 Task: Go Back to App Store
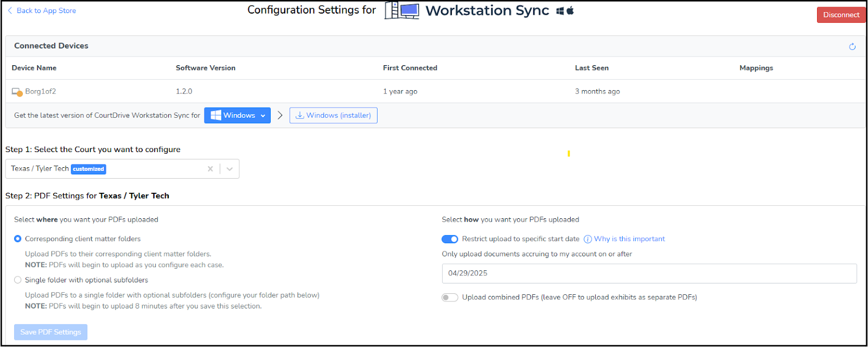(x=46, y=10)
